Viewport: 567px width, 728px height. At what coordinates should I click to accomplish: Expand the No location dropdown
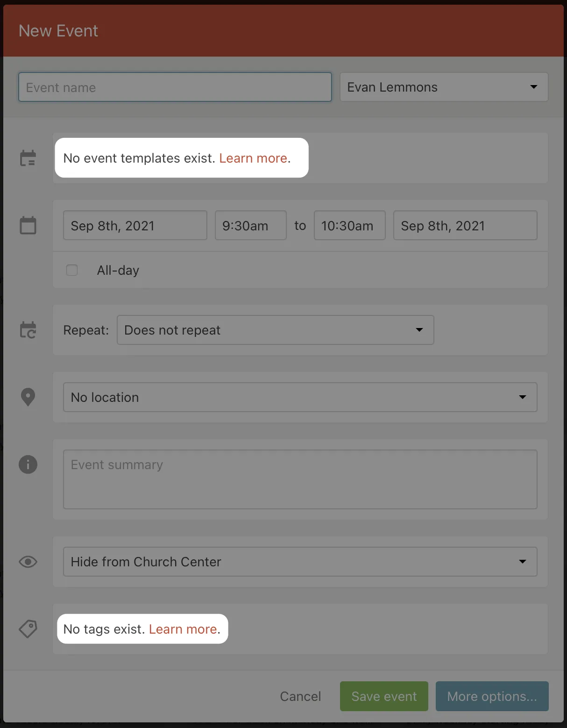[300, 397]
